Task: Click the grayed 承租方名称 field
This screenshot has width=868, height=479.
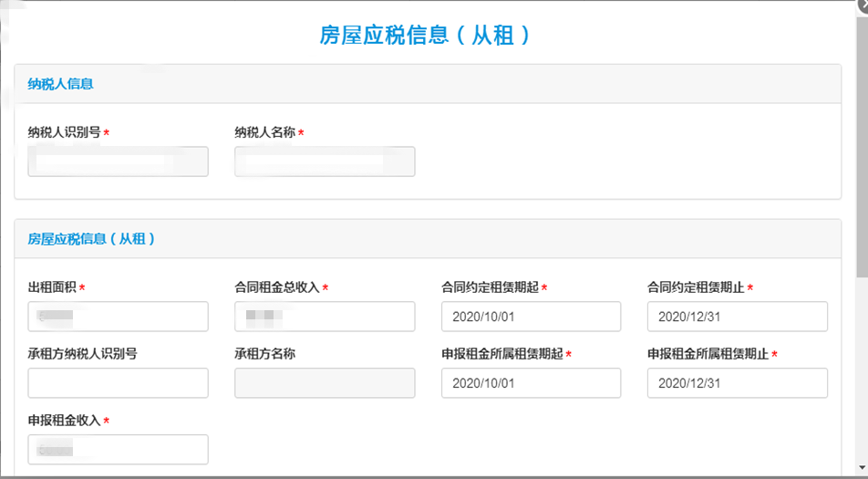Action: (325, 383)
